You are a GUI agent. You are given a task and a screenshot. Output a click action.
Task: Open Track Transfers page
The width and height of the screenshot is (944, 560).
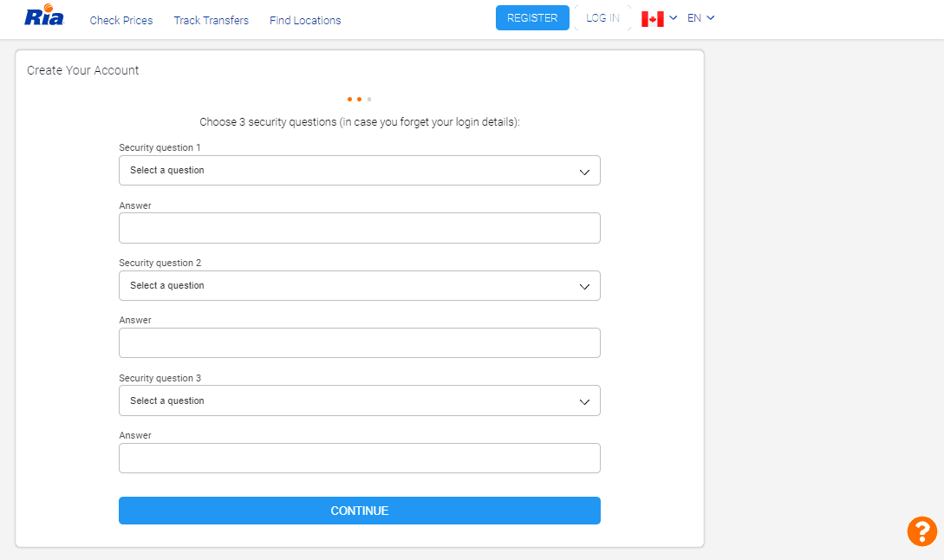211,21
